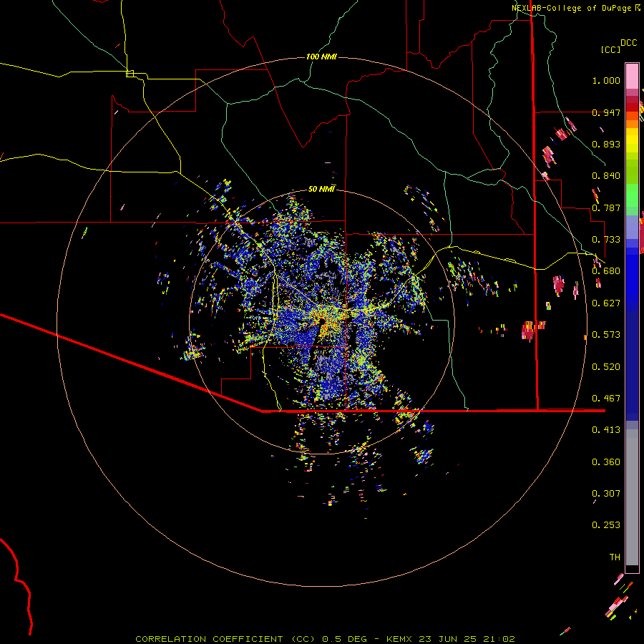Image resolution: width=644 pixels, height=644 pixels.
Task: Click the "DCC" legend title
Action: [629, 43]
